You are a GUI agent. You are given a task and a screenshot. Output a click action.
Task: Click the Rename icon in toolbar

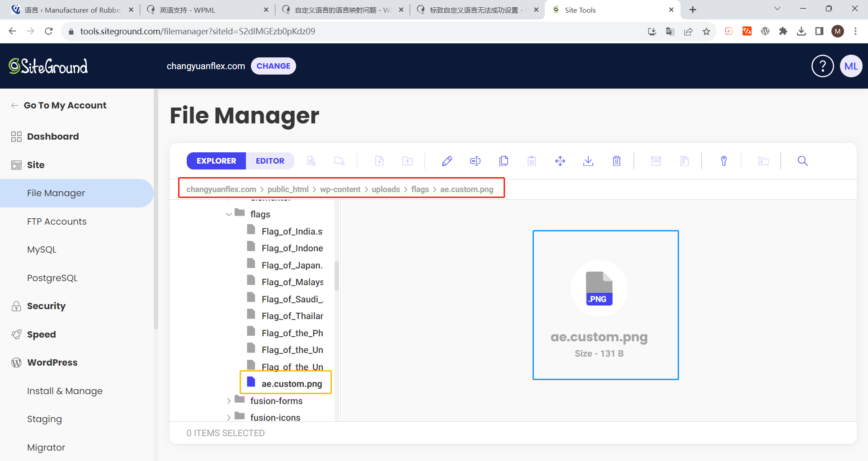pos(475,161)
